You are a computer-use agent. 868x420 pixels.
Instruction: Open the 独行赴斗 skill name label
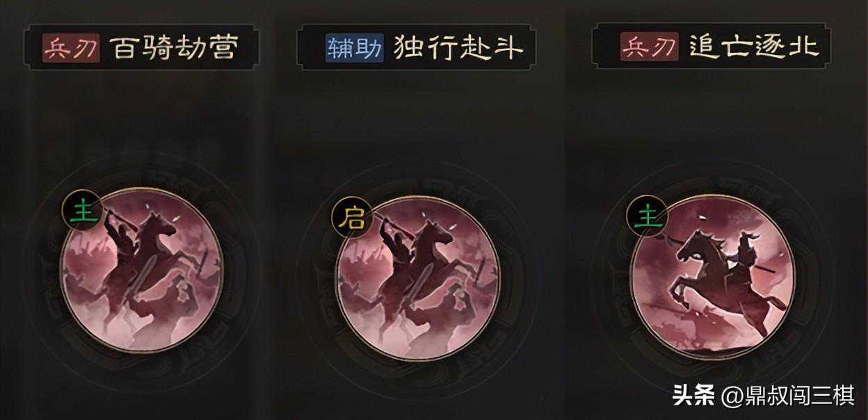458,48
